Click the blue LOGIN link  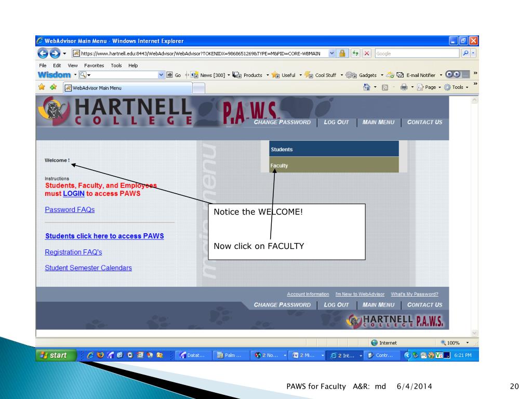74,194
